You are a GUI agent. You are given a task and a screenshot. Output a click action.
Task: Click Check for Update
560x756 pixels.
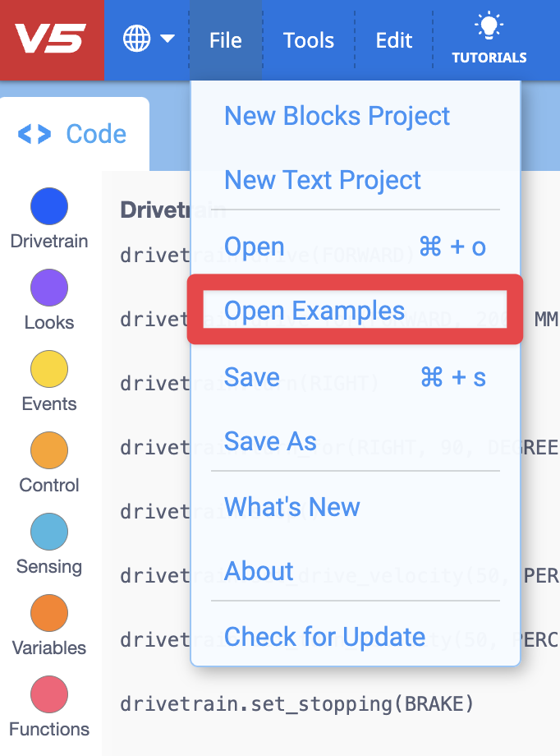click(324, 637)
